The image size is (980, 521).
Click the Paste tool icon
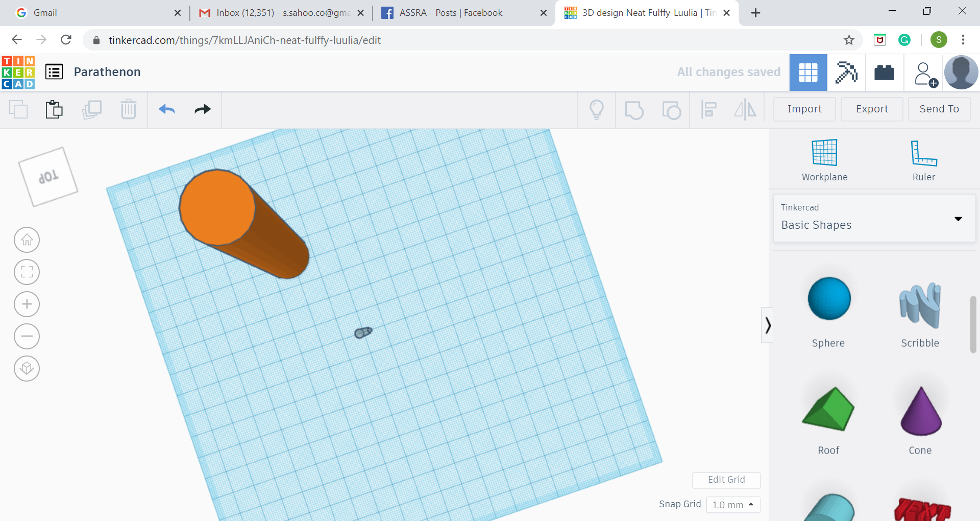(54, 109)
